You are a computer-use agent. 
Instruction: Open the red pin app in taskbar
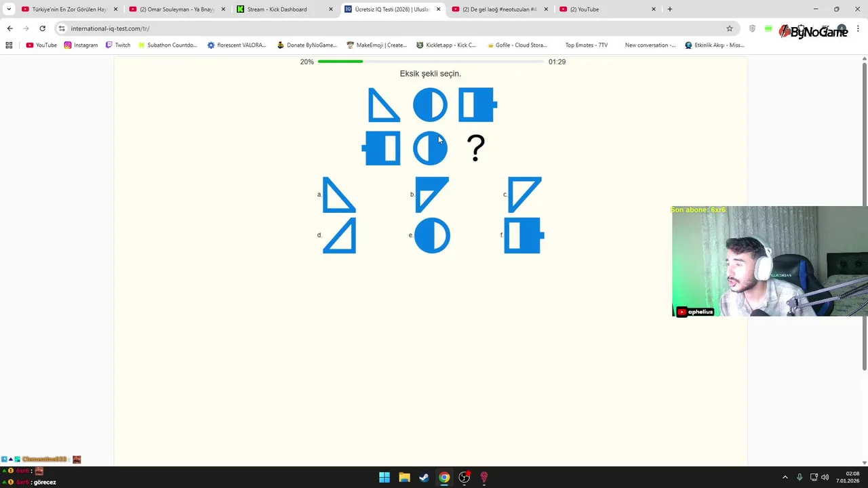484,477
